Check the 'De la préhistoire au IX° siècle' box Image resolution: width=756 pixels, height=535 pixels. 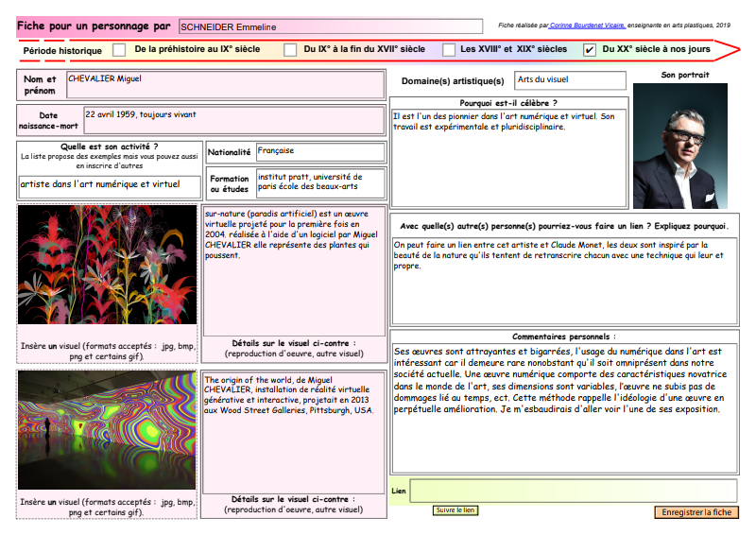pyautogui.click(x=119, y=49)
